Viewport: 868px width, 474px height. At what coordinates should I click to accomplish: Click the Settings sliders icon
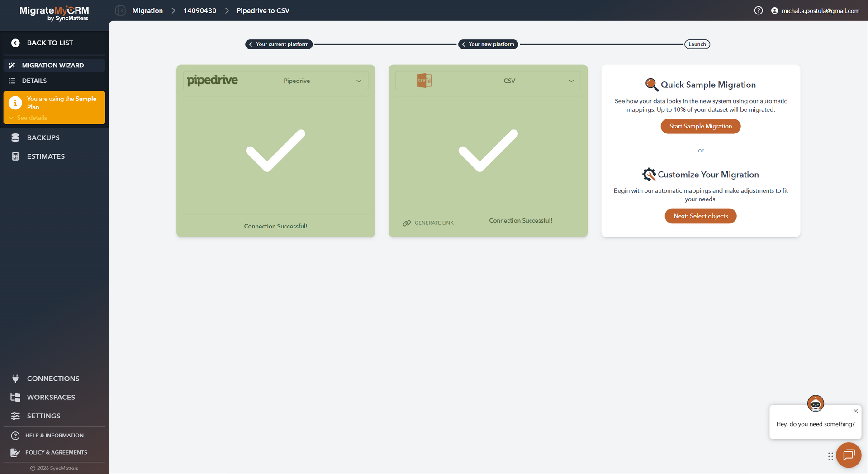coord(15,416)
